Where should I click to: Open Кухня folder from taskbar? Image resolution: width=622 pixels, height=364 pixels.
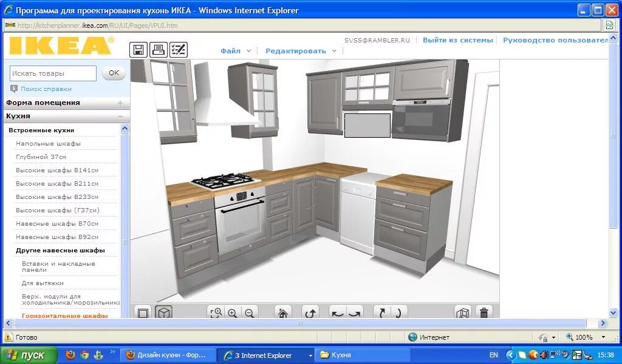(362, 355)
